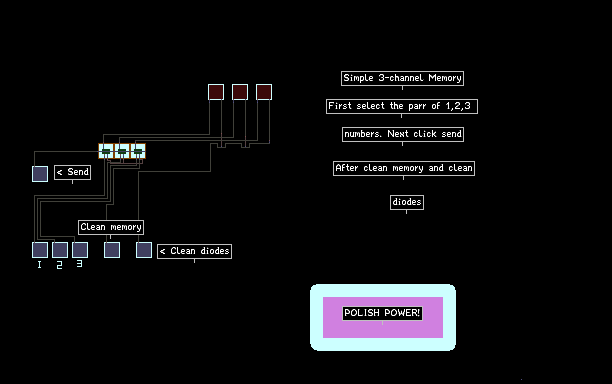Select the middle dark red diode
Screen dimensions: 612x384
click(240, 92)
